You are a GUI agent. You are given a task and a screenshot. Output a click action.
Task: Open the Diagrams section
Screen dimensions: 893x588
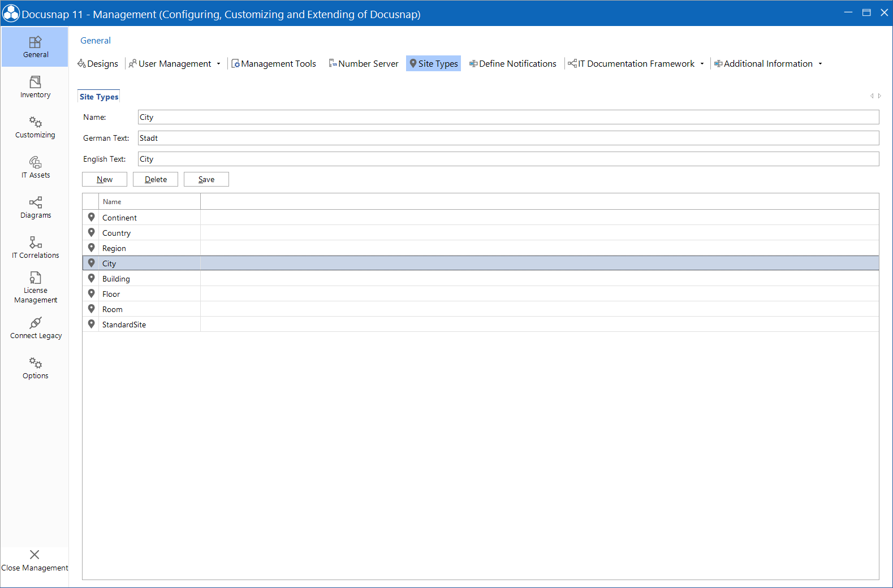[35, 207]
